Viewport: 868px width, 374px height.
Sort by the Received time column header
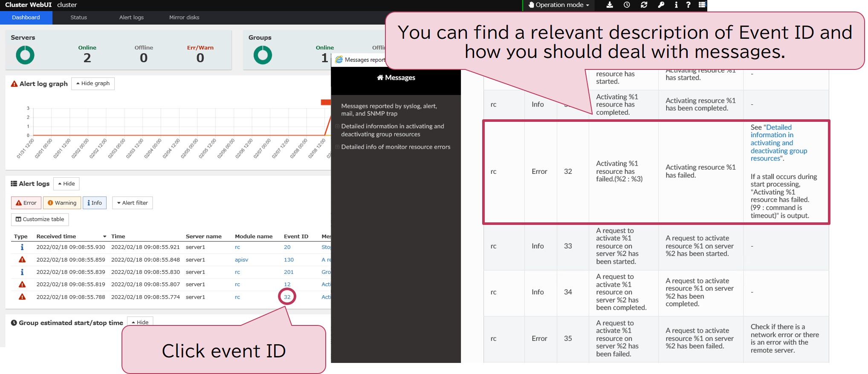tap(56, 236)
